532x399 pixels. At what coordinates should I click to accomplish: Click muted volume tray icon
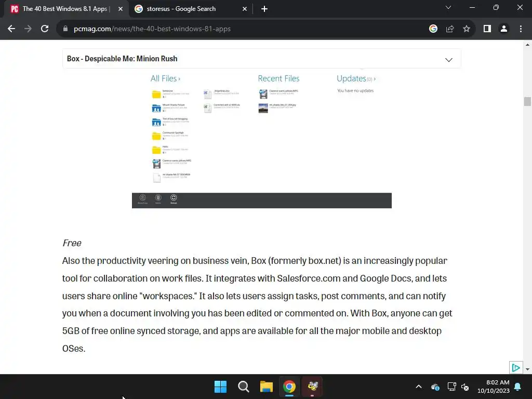pos(465,387)
